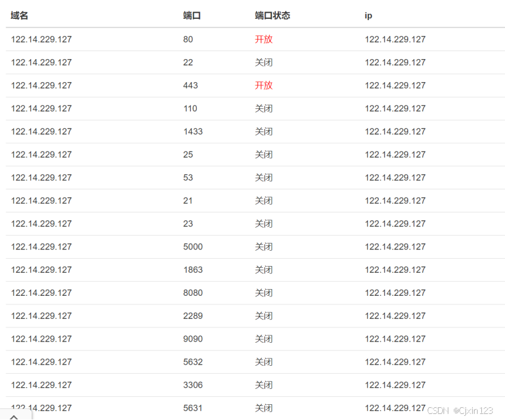Click the CSDN @Cjxin123 watermark

(x=461, y=411)
